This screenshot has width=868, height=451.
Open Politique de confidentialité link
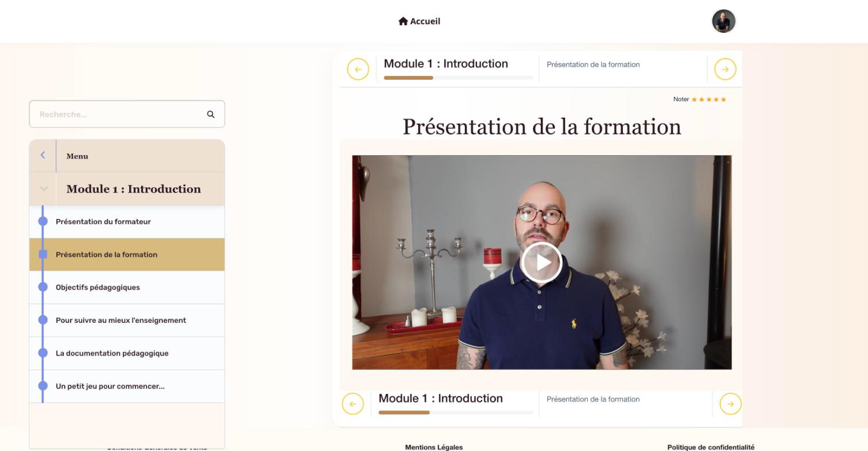[711, 447]
